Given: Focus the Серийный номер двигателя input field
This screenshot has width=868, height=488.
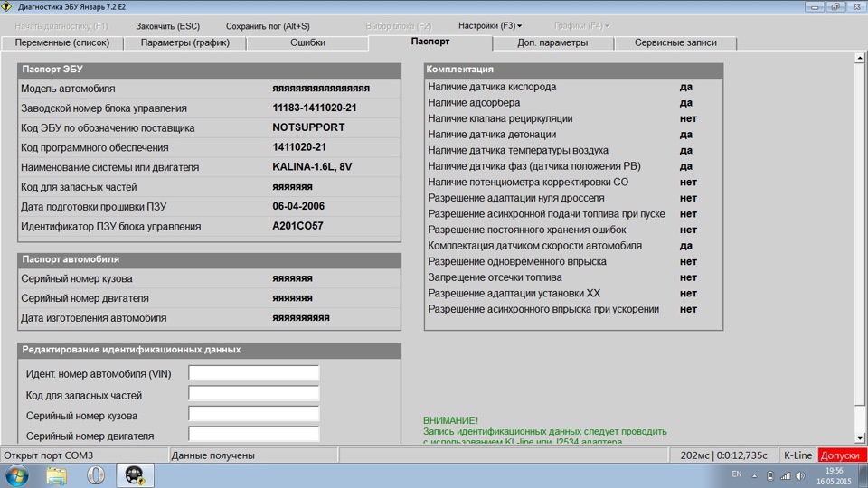Looking at the screenshot, I should point(253,434).
